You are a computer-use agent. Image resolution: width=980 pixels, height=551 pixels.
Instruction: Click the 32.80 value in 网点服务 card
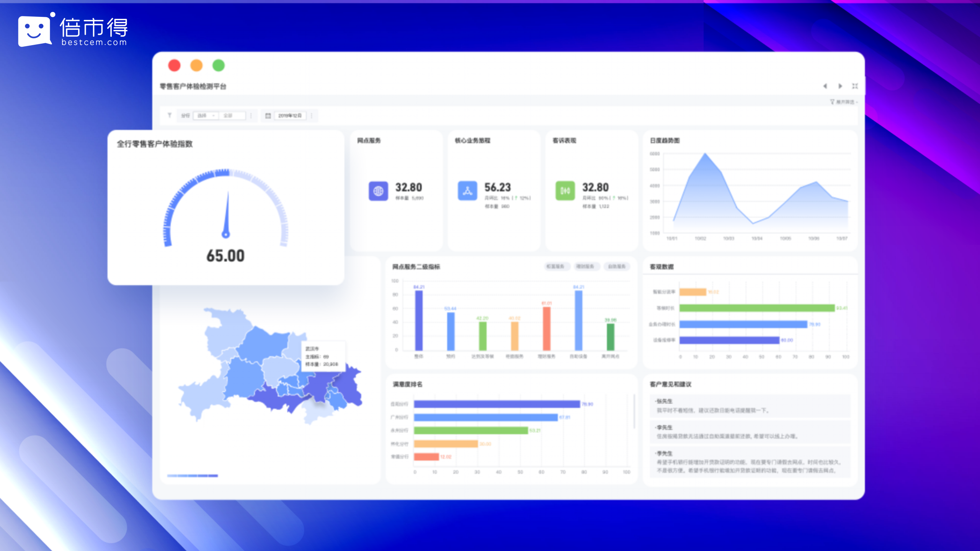click(x=408, y=187)
